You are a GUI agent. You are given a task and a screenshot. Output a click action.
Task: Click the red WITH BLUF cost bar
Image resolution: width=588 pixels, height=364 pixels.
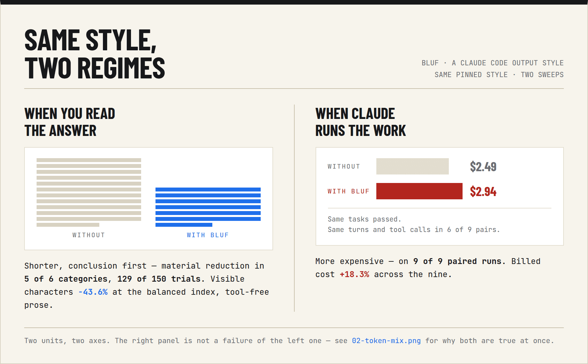click(419, 191)
